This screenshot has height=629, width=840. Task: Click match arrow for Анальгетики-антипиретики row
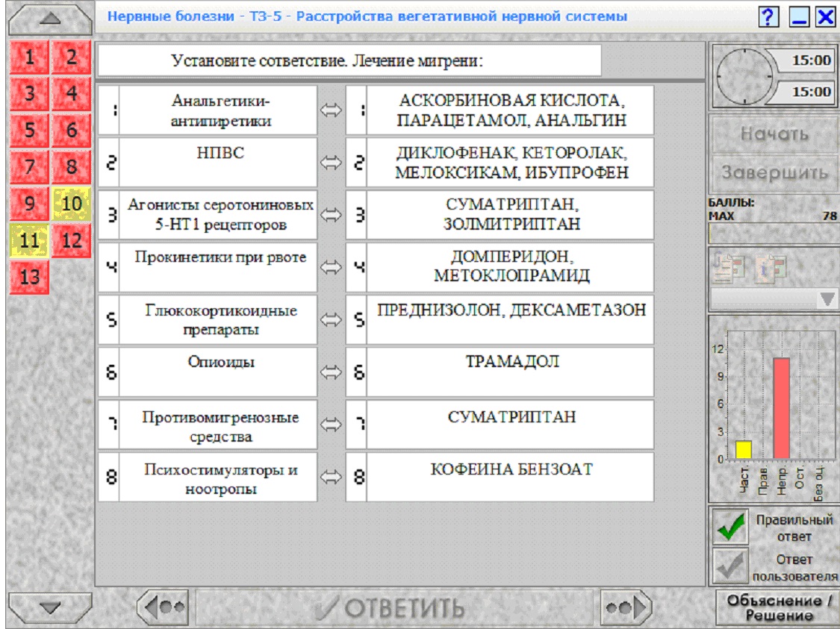point(331,110)
